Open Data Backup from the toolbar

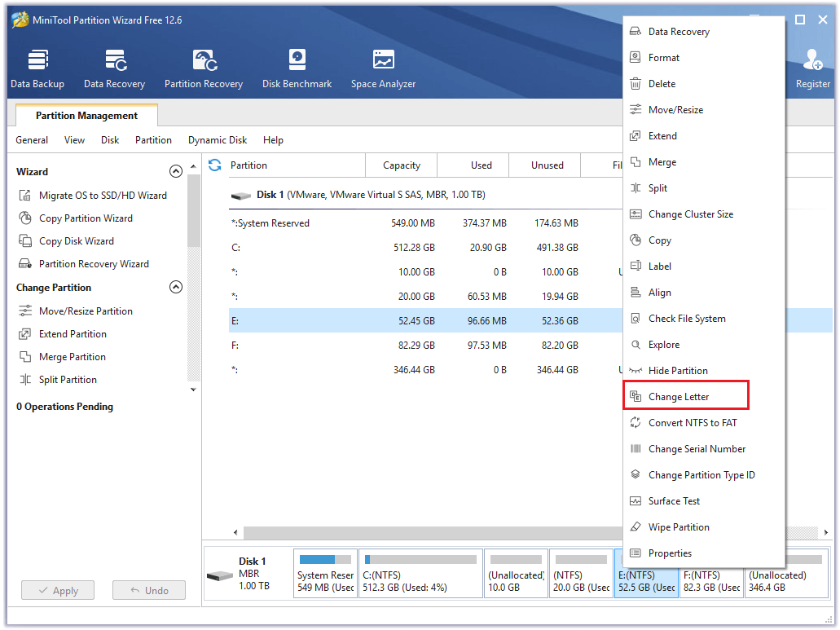(x=37, y=68)
